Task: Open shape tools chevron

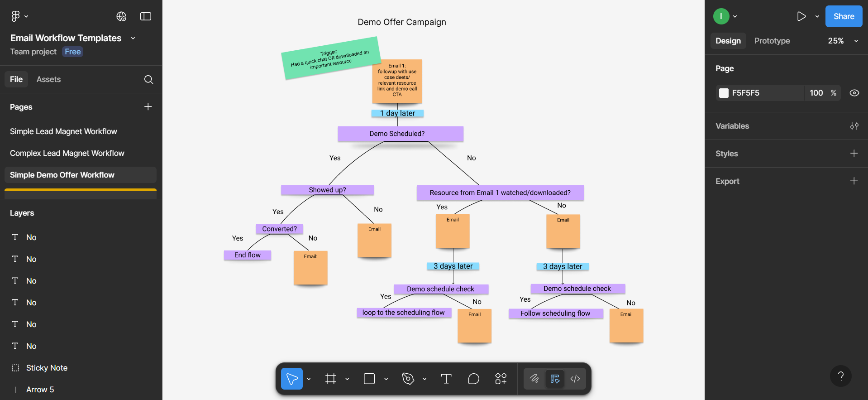Action: (386, 379)
